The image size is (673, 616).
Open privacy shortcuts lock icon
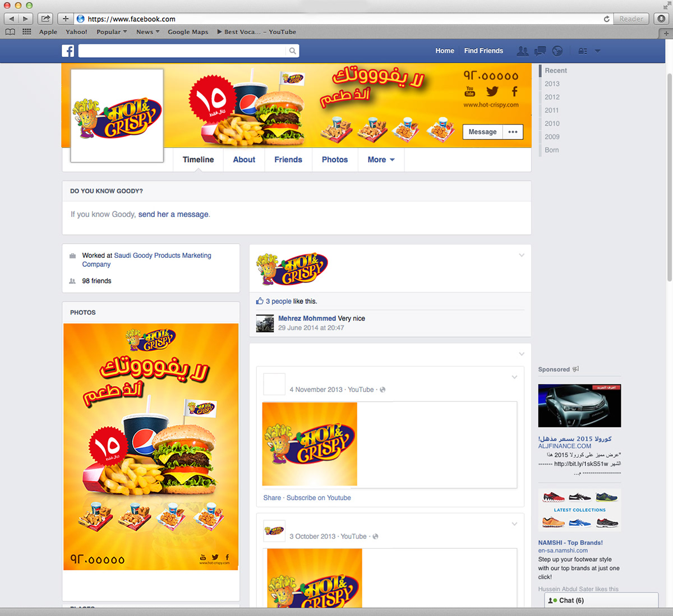(583, 51)
